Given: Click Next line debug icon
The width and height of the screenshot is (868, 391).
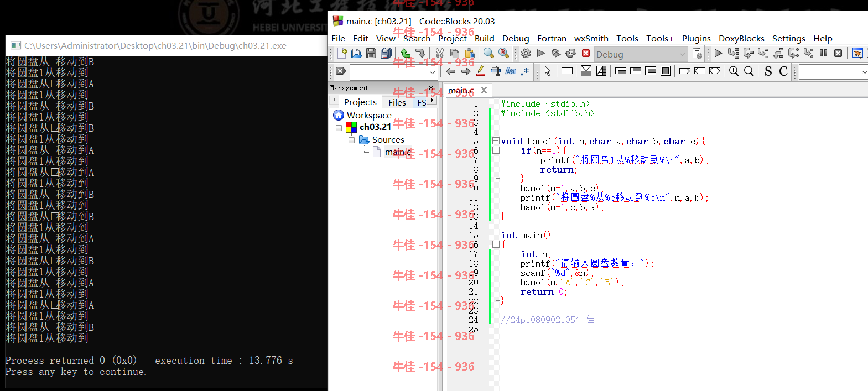Looking at the screenshot, I should tap(749, 54).
